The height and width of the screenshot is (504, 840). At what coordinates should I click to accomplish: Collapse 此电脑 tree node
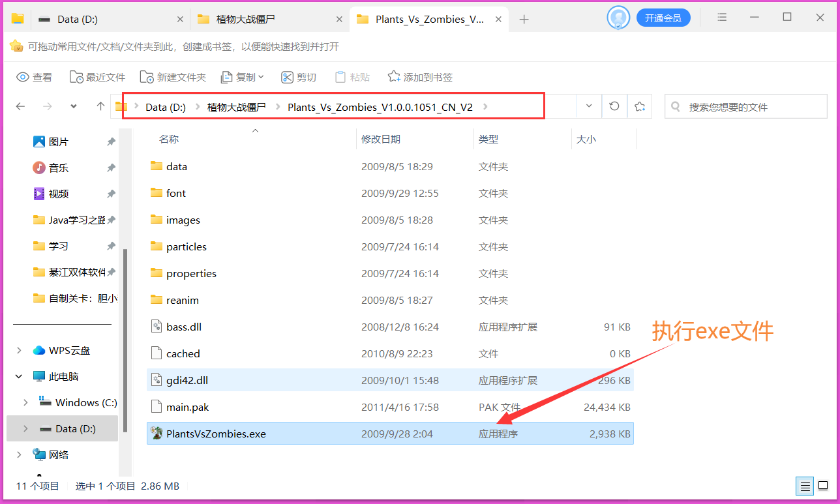click(x=19, y=376)
